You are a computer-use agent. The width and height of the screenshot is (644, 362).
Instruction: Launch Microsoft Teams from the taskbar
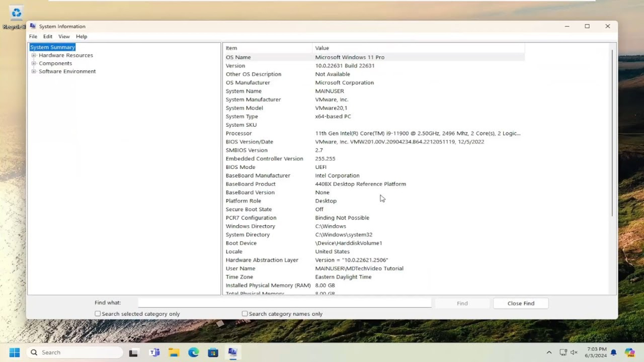(155, 353)
